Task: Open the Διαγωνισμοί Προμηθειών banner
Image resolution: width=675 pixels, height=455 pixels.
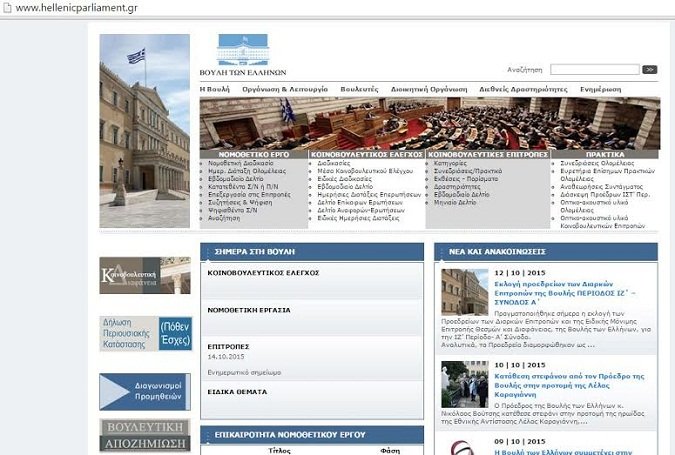Action: 145,392
